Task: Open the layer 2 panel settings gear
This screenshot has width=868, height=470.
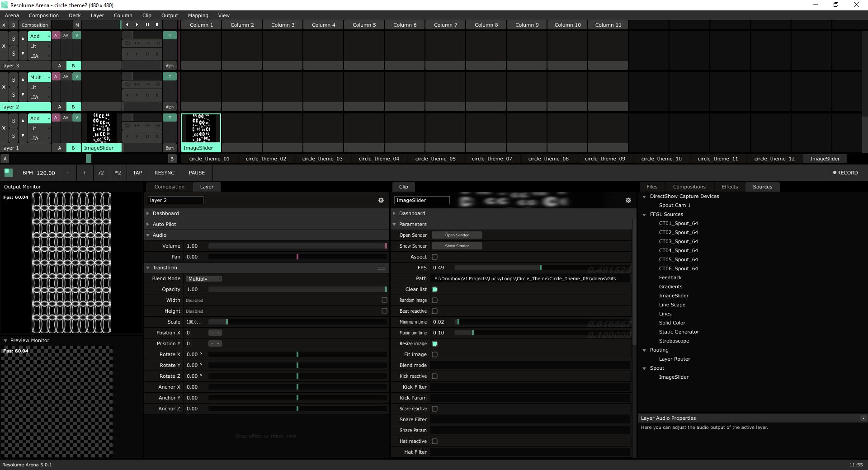Action: click(381, 200)
